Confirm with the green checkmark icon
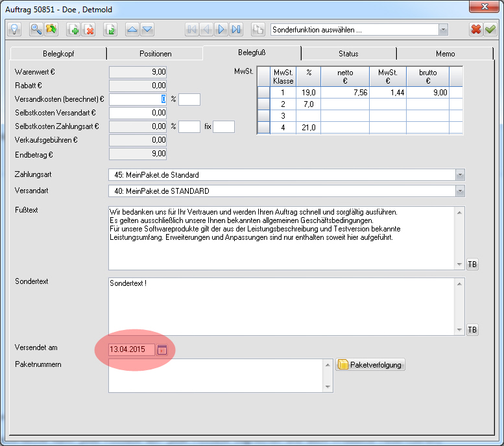The height and width of the screenshot is (446, 504). tap(490, 30)
